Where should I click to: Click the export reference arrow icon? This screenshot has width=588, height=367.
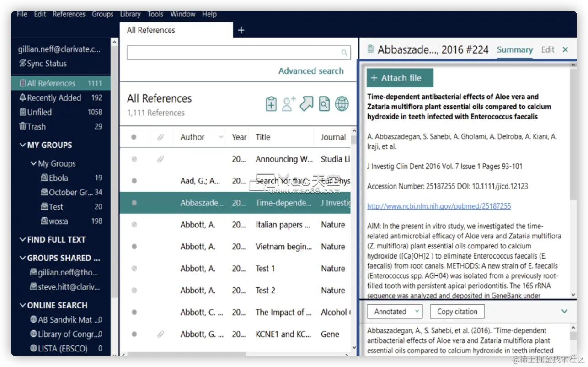(x=306, y=104)
